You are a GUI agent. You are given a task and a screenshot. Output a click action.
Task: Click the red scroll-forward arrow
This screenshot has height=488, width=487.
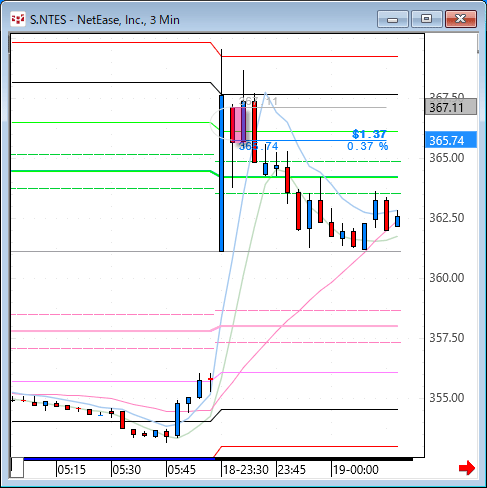click(x=467, y=468)
